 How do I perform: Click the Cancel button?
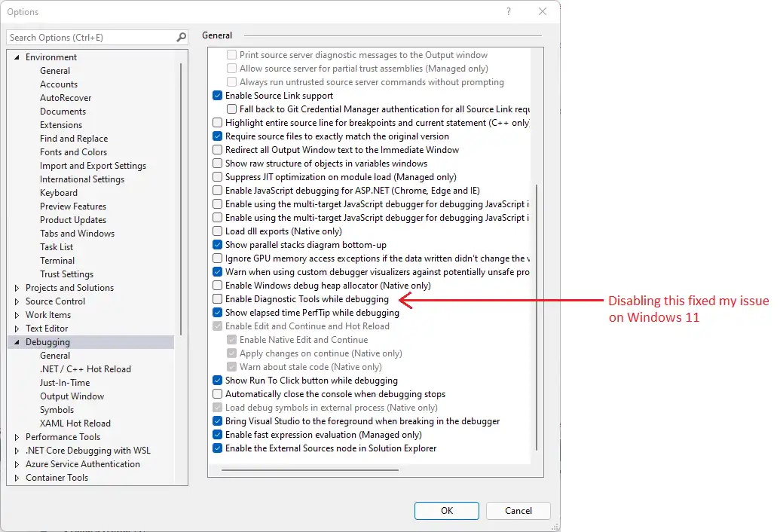point(518,510)
